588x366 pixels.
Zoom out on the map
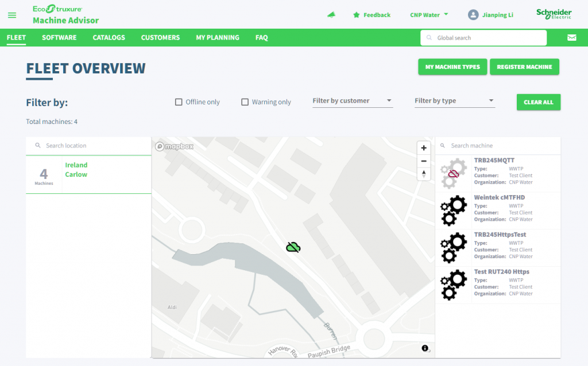pos(424,161)
